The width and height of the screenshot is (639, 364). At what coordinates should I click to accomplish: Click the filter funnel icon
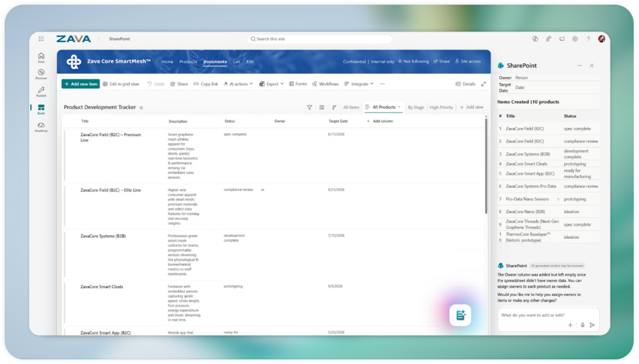coord(310,107)
